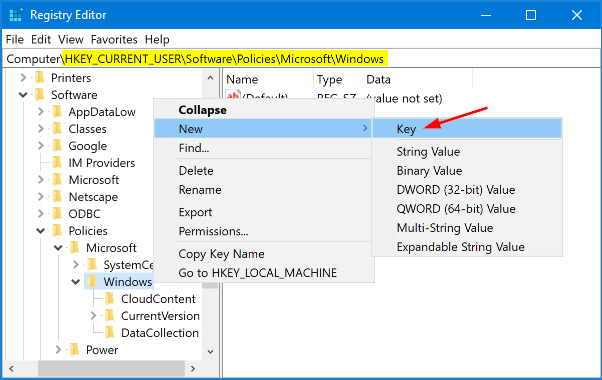Open Permissions... from context menu
The height and width of the screenshot is (380, 602).
pyautogui.click(x=263, y=231)
